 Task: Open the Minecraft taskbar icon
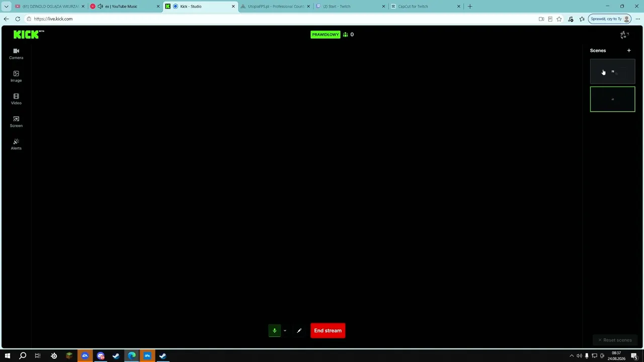point(69,356)
